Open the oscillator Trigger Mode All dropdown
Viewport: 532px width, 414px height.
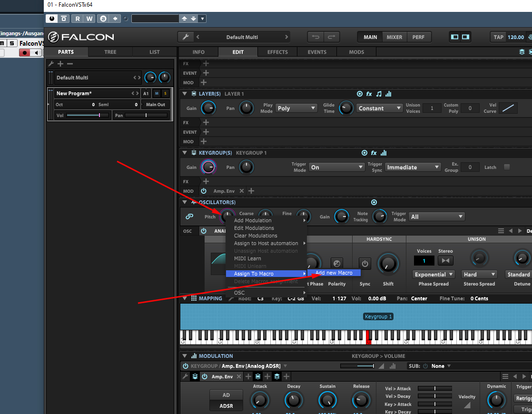point(437,217)
